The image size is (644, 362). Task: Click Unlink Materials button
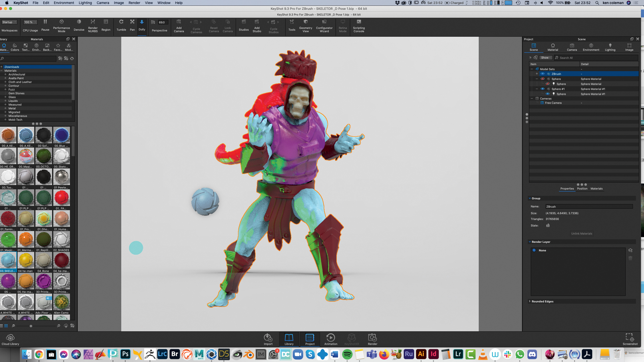582,234
